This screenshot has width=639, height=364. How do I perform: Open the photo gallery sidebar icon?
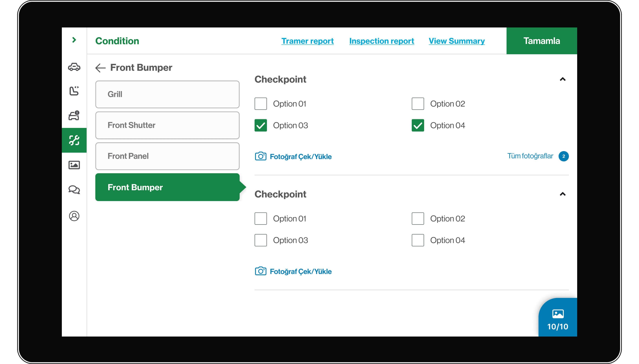pyautogui.click(x=74, y=165)
